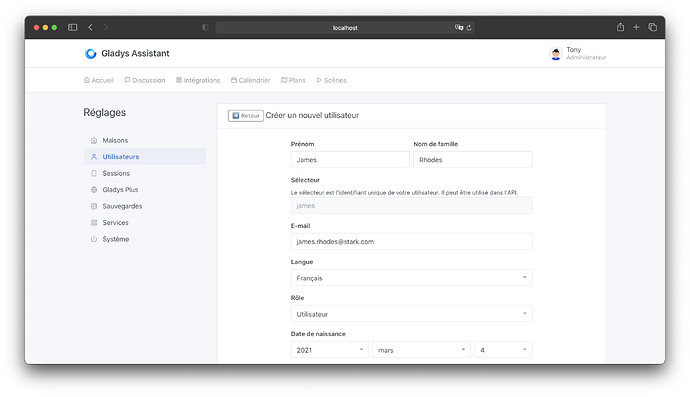Go back with the browser back arrow
690x397 pixels.
[x=91, y=27]
